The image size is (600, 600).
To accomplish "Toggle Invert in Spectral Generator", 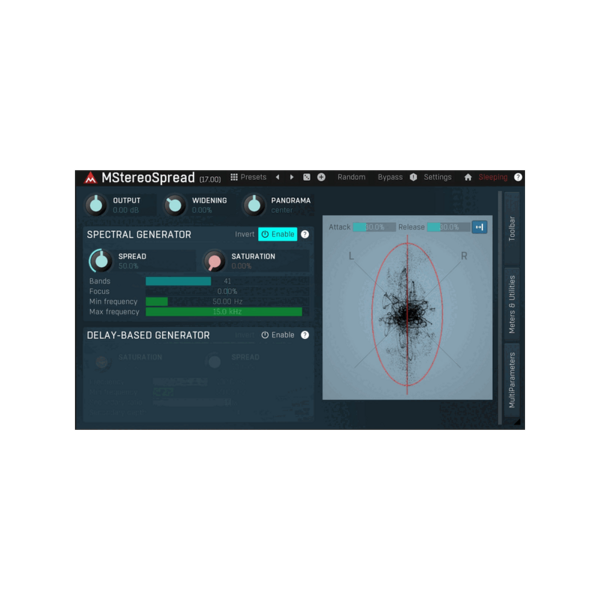I will click(245, 234).
